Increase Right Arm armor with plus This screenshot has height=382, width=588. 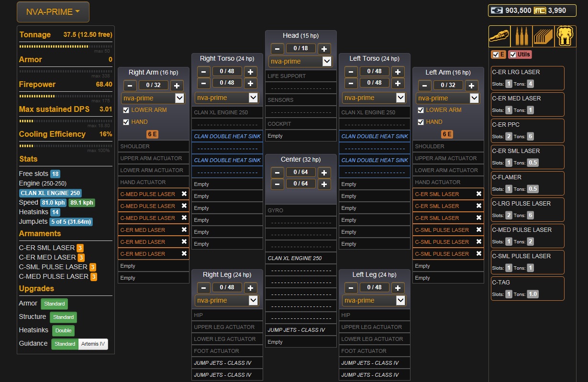177,86
